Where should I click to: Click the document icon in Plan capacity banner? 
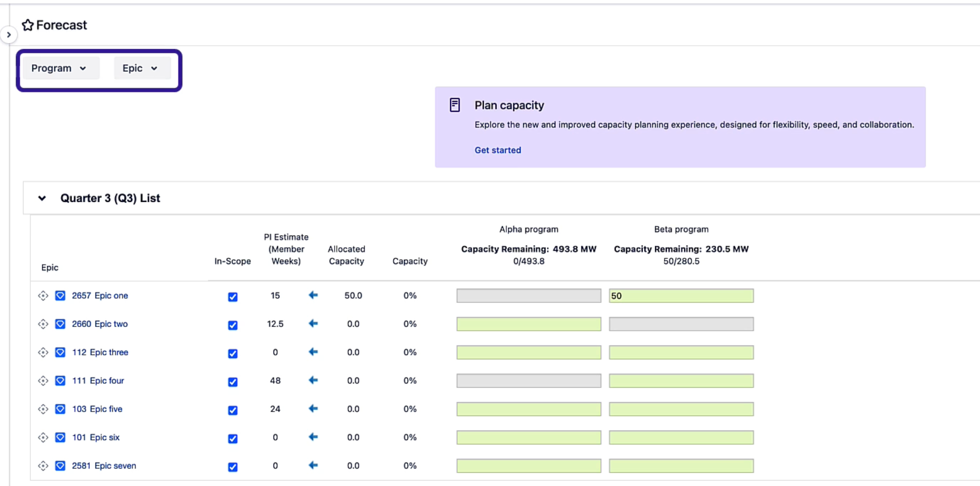455,104
